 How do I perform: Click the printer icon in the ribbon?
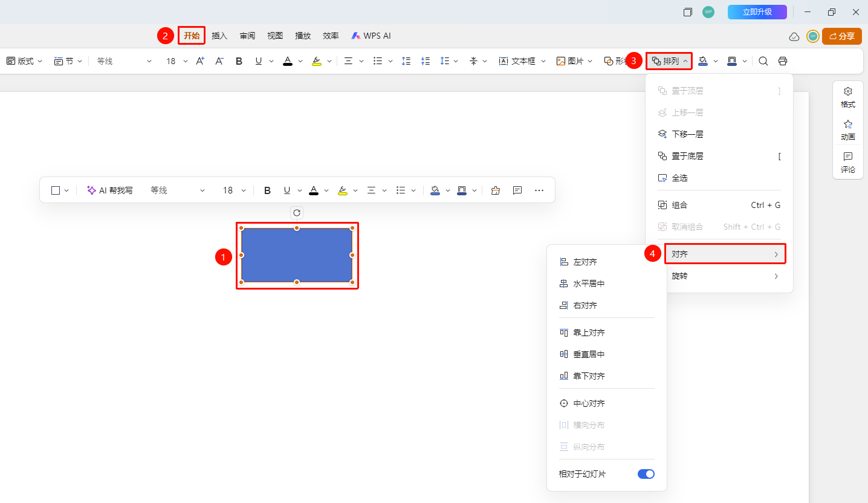(x=783, y=61)
